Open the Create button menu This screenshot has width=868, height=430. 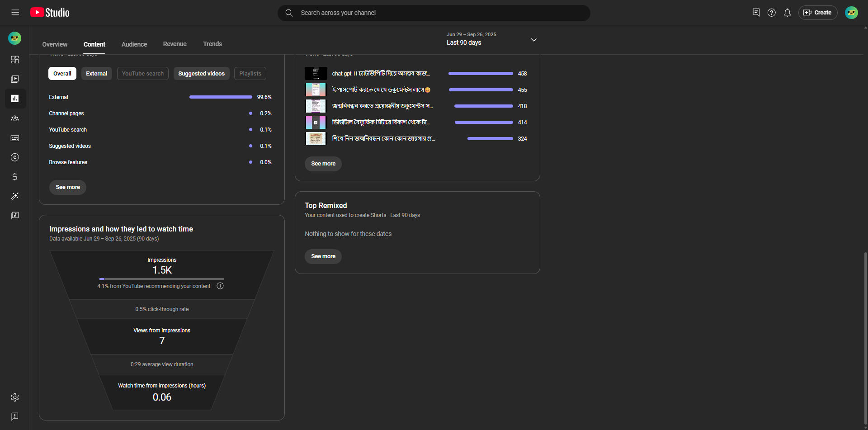(x=817, y=13)
